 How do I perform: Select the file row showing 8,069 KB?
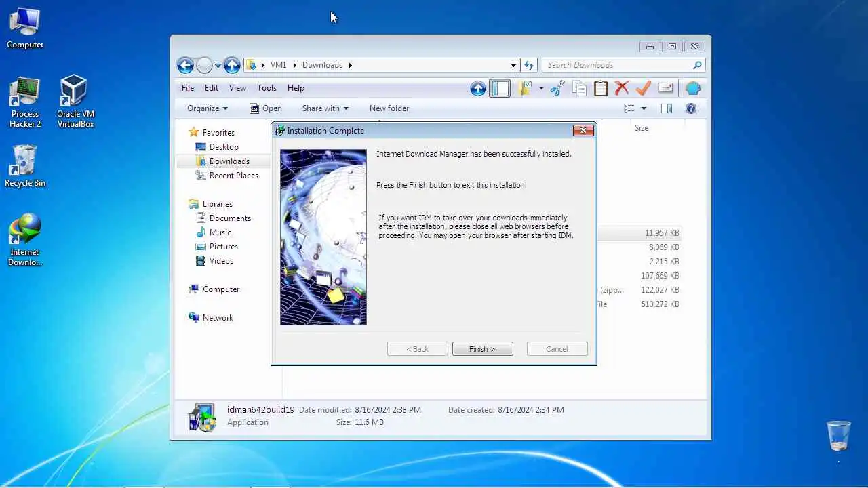[x=638, y=247]
